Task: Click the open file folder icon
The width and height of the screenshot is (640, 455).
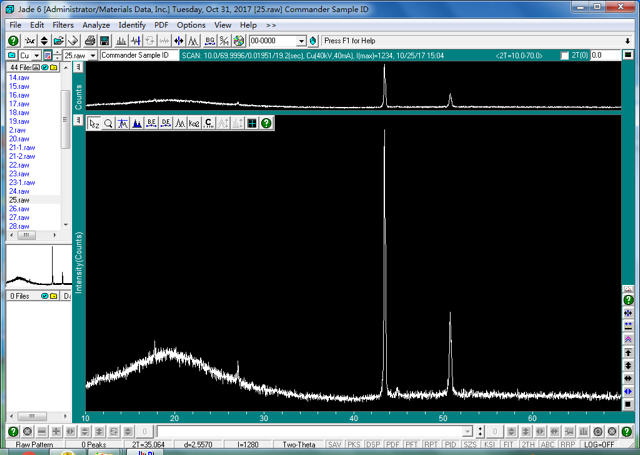Action: pyautogui.click(x=59, y=41)
